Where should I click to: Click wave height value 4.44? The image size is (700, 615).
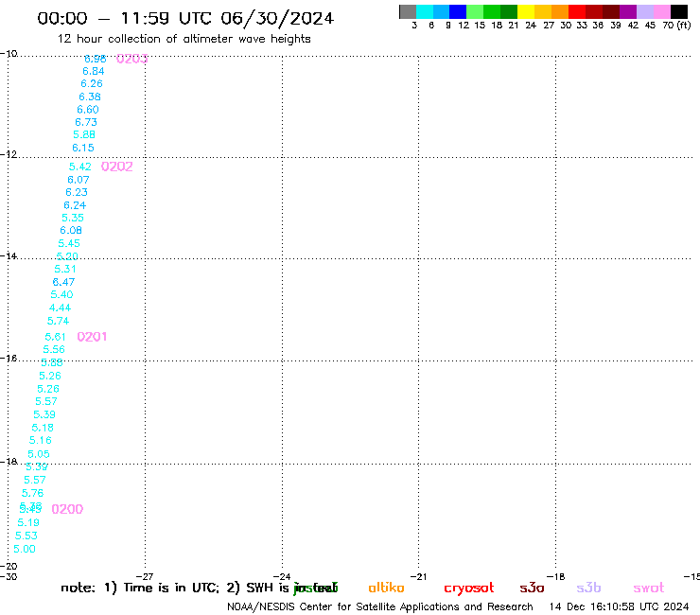click(x=60, y=307)
